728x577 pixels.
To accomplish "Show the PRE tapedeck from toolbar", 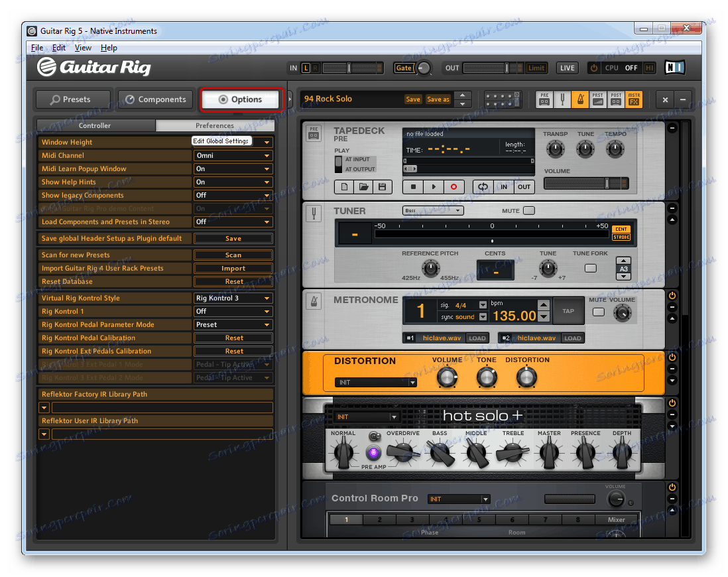I will 544,99.
